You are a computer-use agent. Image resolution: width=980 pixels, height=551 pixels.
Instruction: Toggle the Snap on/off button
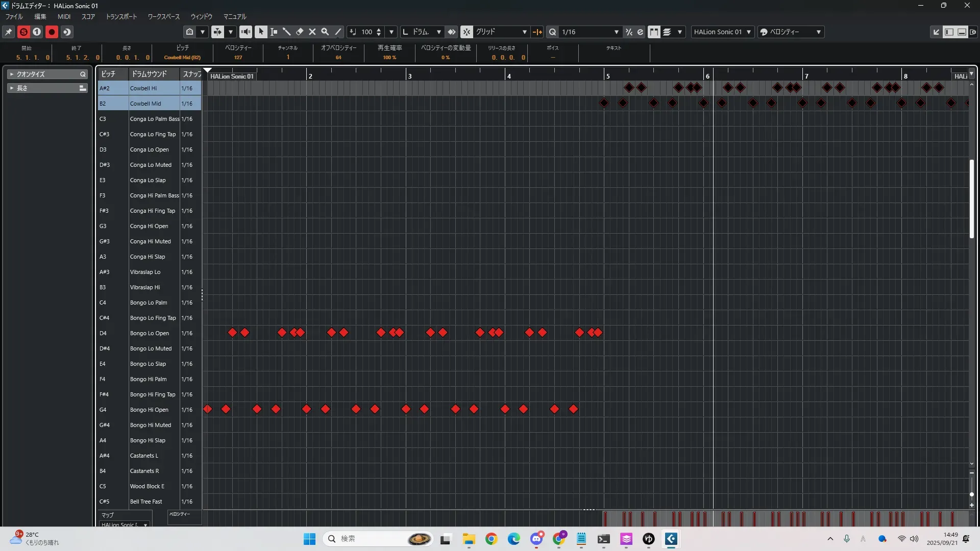pos(467,32)
